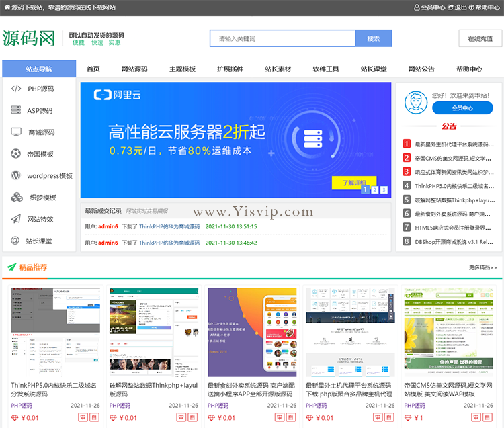This screenshot has height=428, width=504.
Task: Click the user avatar in welcome panel
Action: (x=416, y=103)
